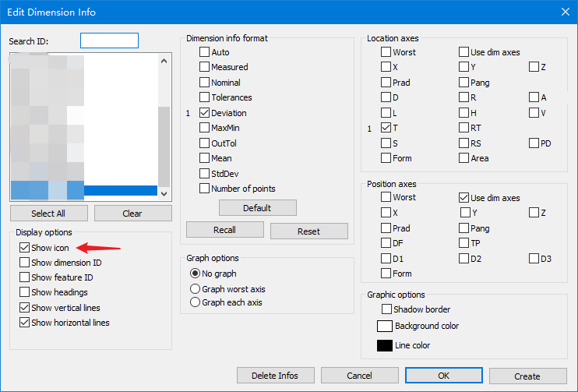Viewport: 578px width, 392px height.
Task: Click the Search ID input field
Action: pyautogui.click(x=110, y=41)
